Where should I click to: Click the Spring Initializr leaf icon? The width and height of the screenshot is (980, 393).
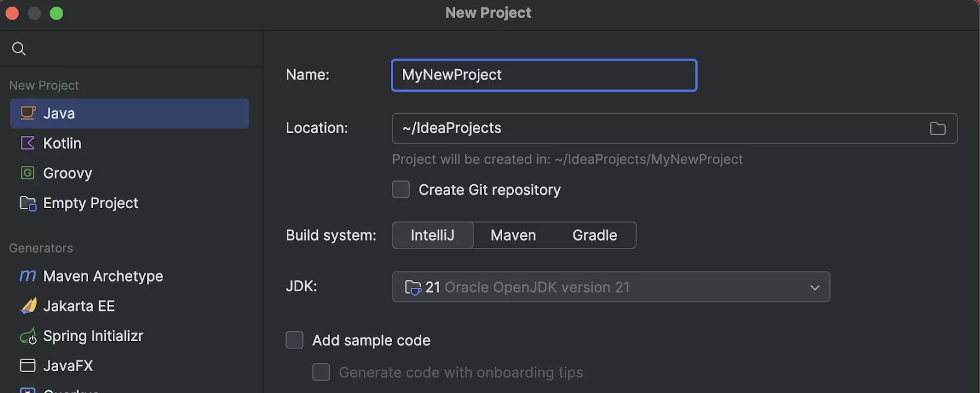[x=28, y=336]
